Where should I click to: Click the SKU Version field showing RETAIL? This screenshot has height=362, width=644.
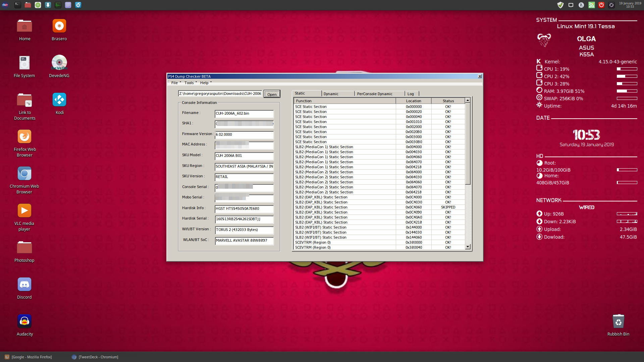(x=244, y=177)
